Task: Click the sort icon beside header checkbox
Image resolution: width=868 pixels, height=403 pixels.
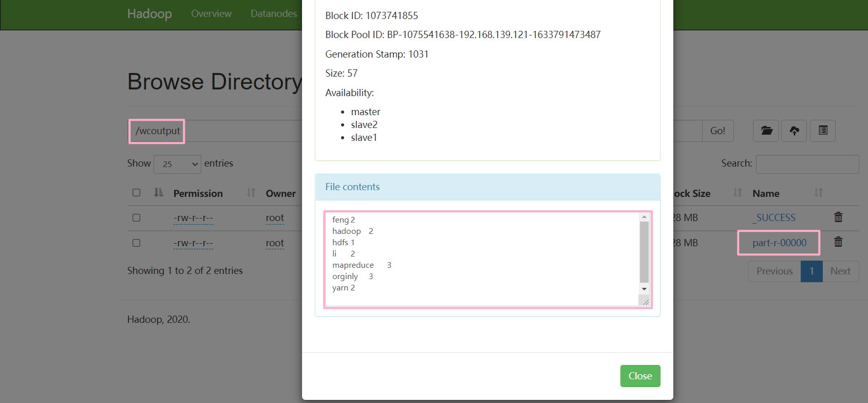Action: point(159,192)
